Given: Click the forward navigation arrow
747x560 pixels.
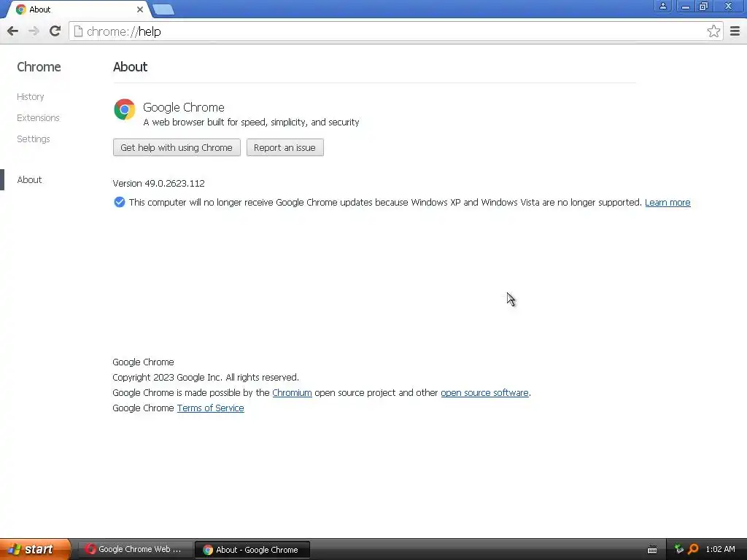Looking at the screenshot, I should click(x=34, y=31).
